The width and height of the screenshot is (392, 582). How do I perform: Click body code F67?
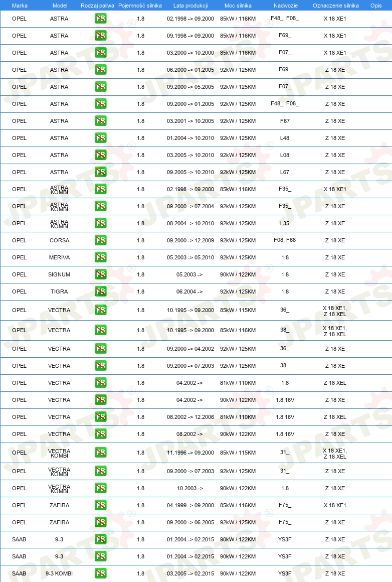[285, 121]
